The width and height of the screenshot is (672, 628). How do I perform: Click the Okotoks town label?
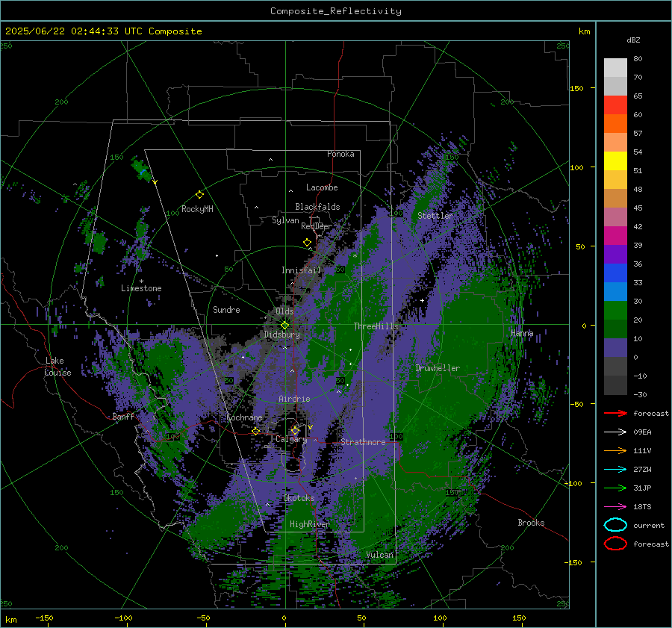pyautogui.click(x=299, y=498)
